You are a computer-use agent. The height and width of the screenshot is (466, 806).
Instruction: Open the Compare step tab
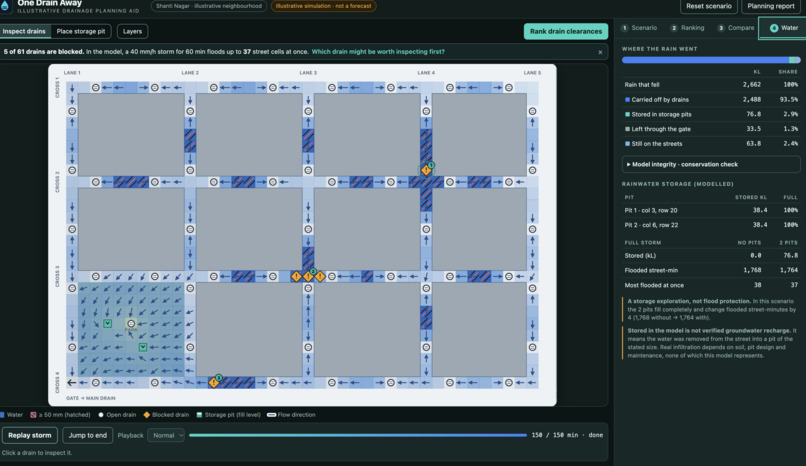(736, 28)
